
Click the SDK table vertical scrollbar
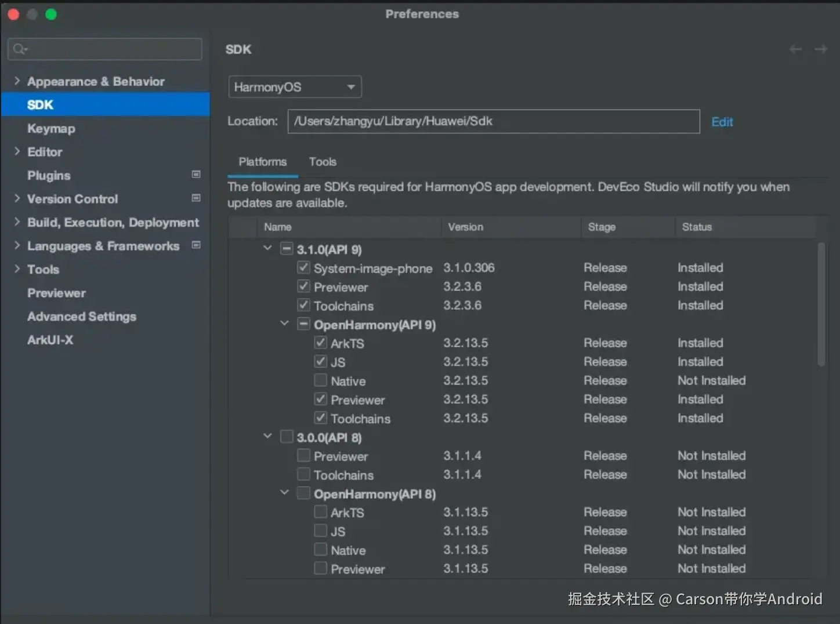tap(821, 304)
